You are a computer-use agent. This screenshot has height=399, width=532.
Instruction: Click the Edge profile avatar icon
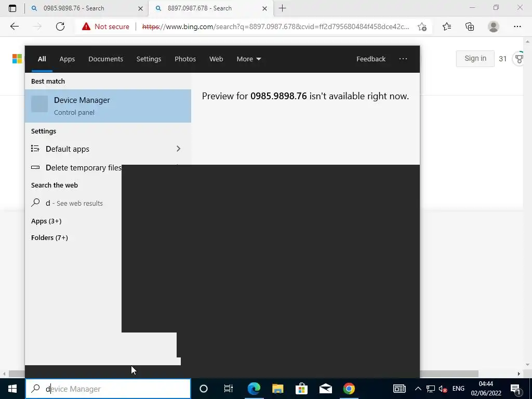494,26
